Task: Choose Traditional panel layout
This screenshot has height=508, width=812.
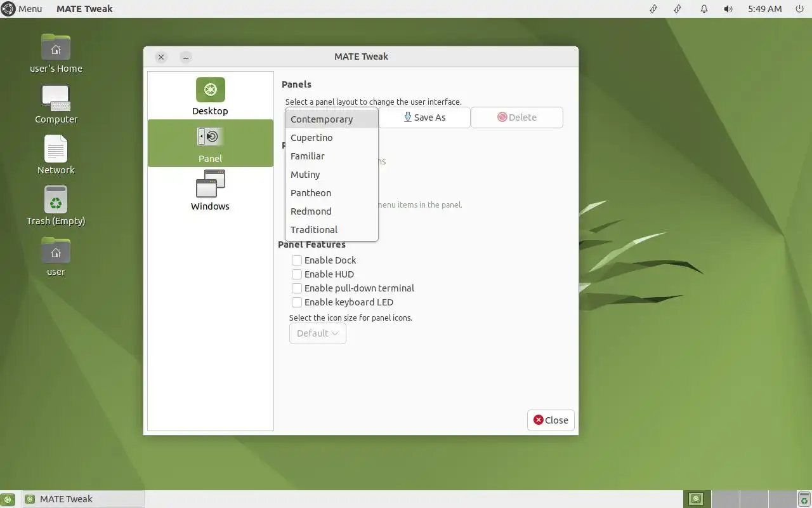Action: (332, 230)
